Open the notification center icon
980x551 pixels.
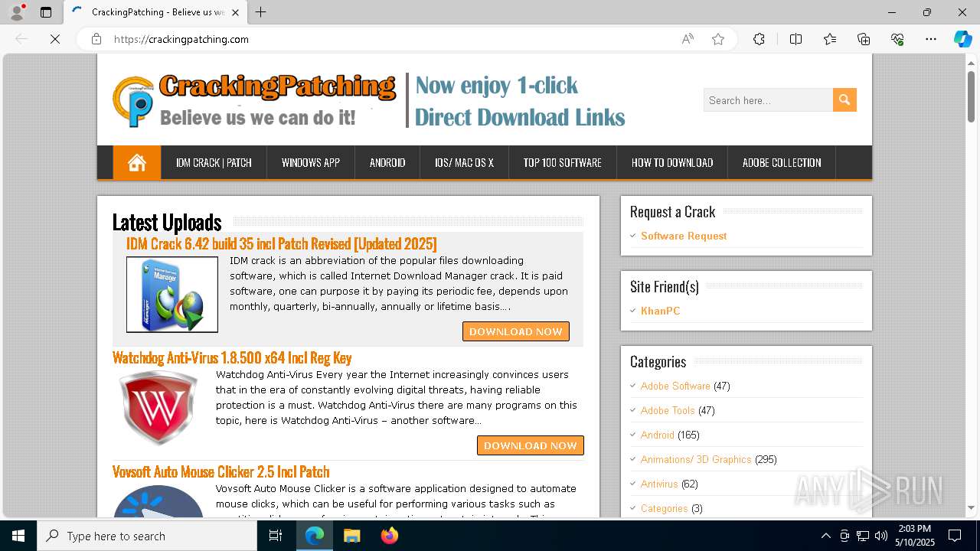tap(955, 536)
